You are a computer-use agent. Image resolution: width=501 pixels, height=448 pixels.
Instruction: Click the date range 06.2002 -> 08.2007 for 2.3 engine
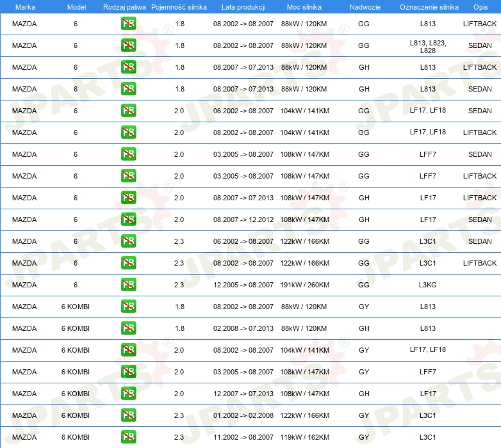click(243, 241)
